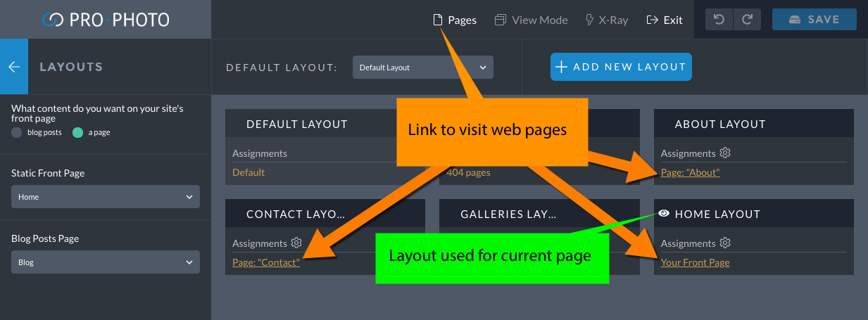This screenshot has width=868, height=320.
Task: Undo the last change
Action: tap(719, 20)
